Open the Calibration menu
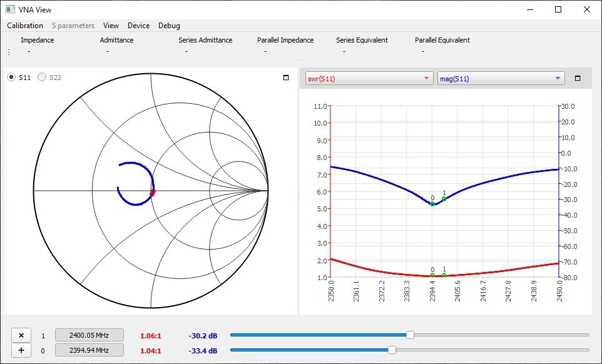This screenshot has height=364, width=602. pyautogui.click(x=25, y=26)
